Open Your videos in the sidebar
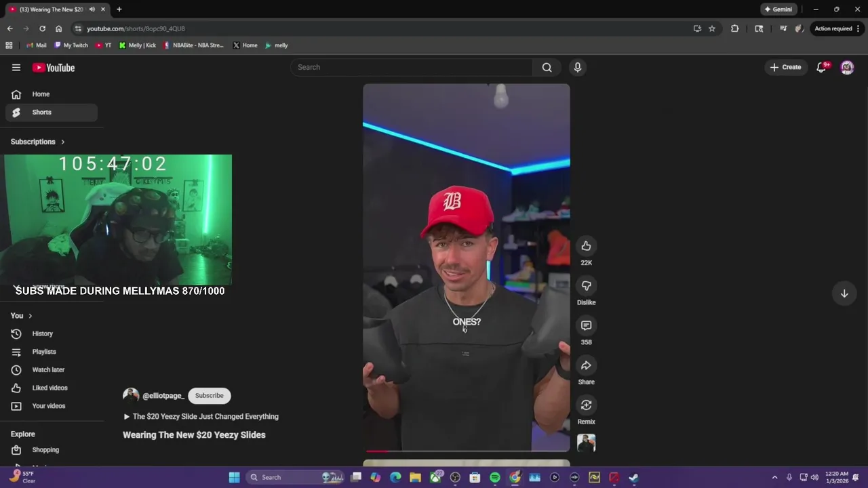Screen dimensions: 868x488 pos(52,406)
